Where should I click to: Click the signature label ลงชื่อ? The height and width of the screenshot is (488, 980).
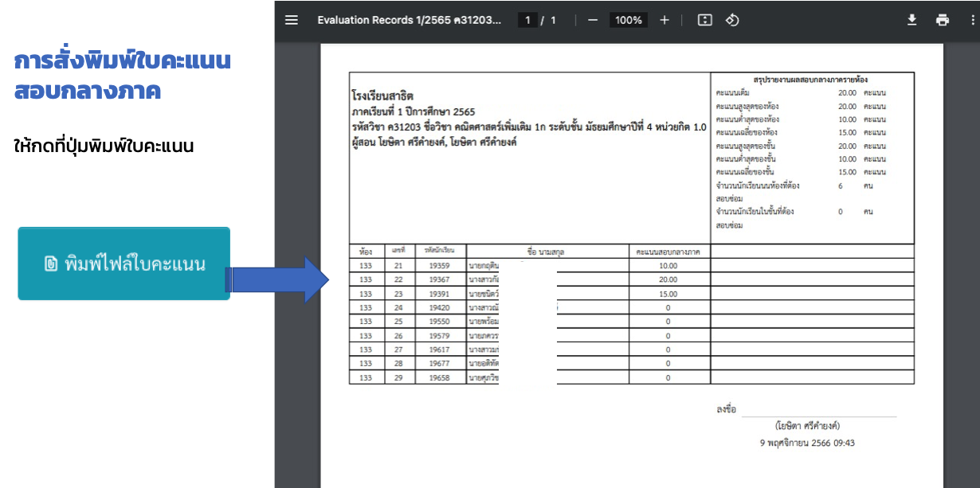726,410
